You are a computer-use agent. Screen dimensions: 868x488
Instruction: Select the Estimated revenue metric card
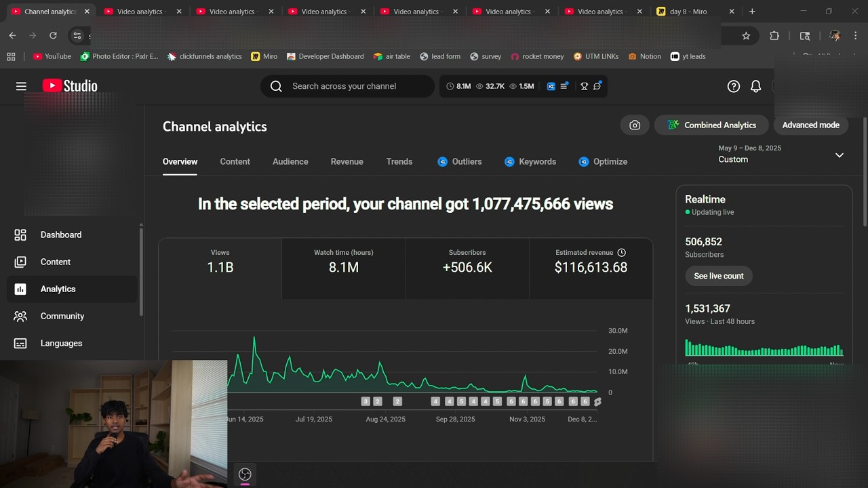click(591, 268)
